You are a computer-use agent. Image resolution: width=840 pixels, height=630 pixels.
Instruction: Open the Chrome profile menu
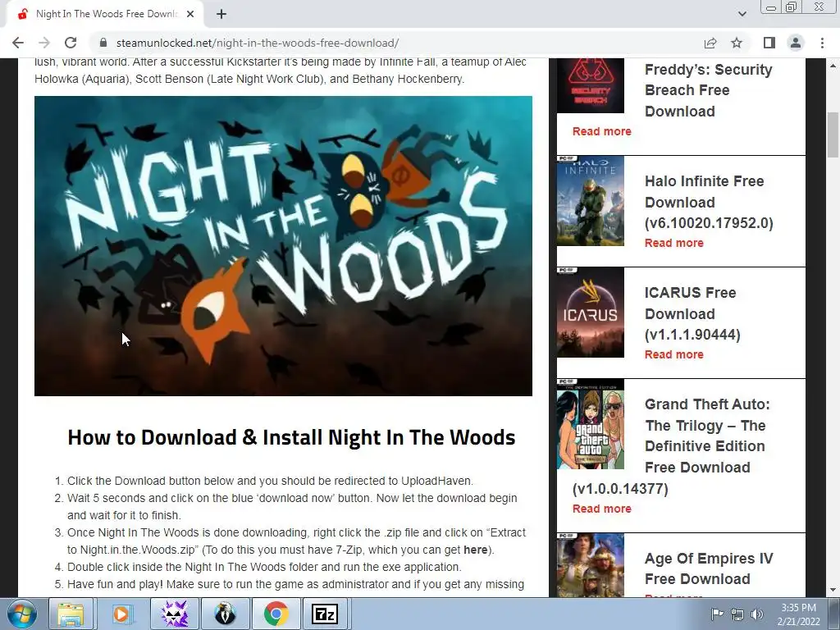(x=796, y=43)
